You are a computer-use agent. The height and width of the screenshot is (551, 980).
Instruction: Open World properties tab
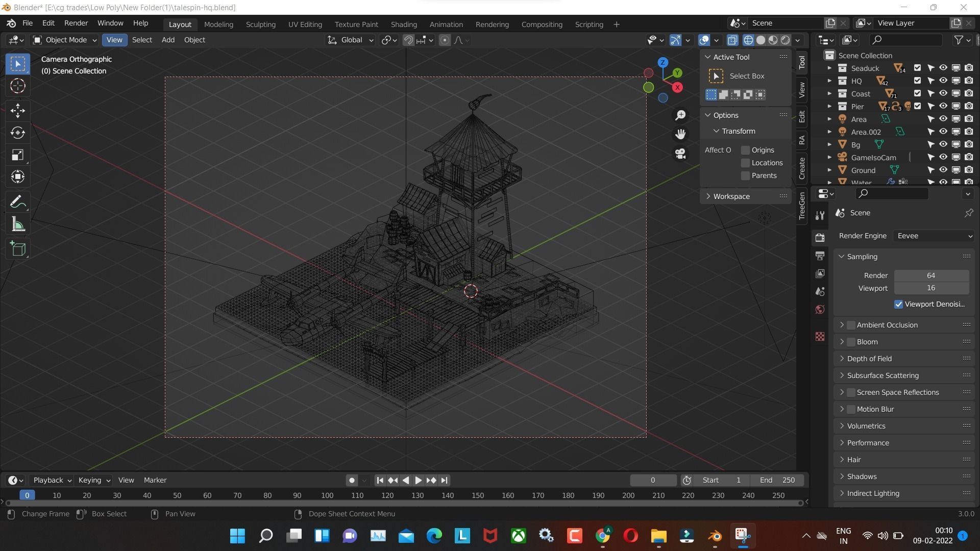[820, 309]
